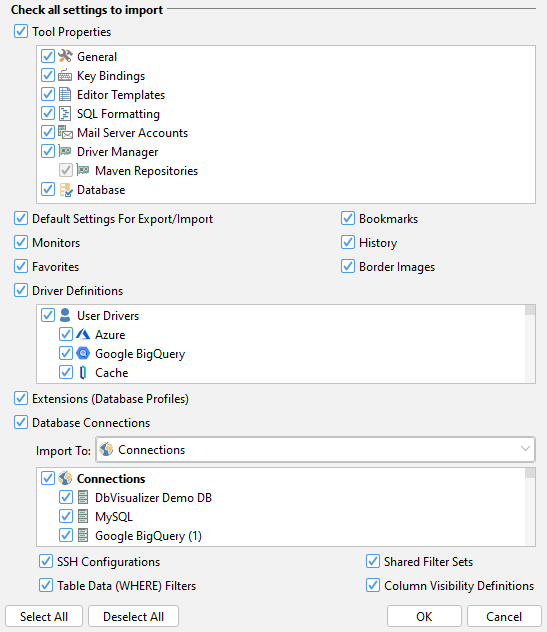Click the Key Bindings keyboard icon
547x632 pixels.
pyautogui.click(x=65, y=75)
